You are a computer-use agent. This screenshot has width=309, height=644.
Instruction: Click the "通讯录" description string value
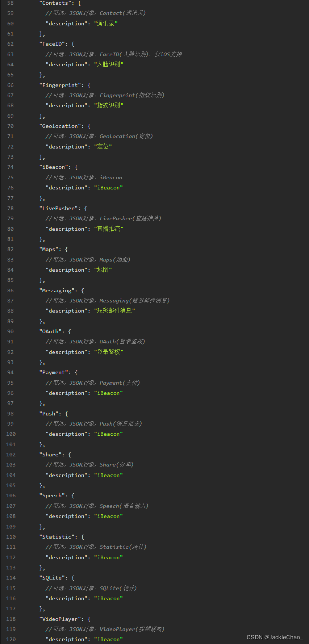[105, 24]
